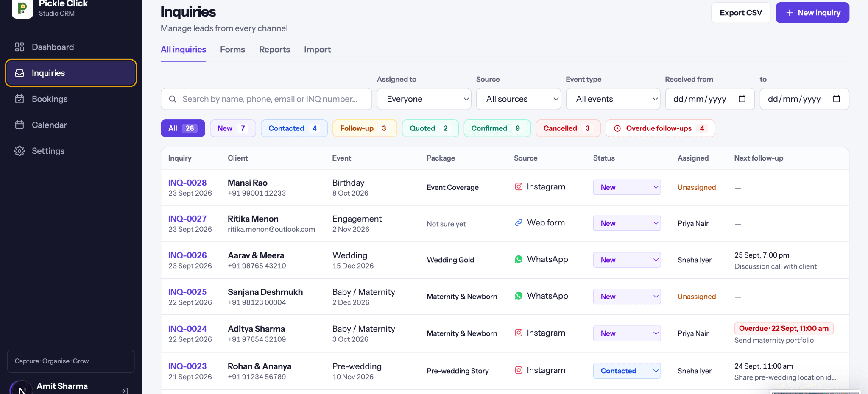This screenshot has height=394, width=868.
Task: Click the logout icon next to Amit Sharma
Action: pyautogui.click(x=124, y=391)
